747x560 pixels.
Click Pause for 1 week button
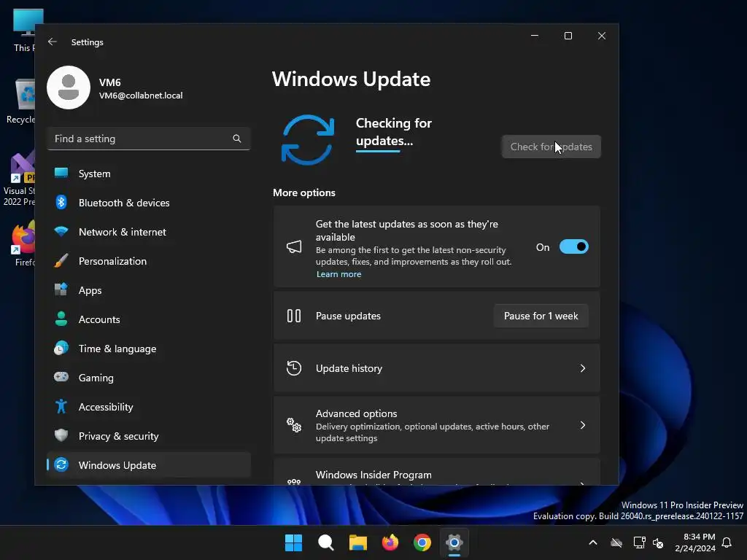(541, 316)
